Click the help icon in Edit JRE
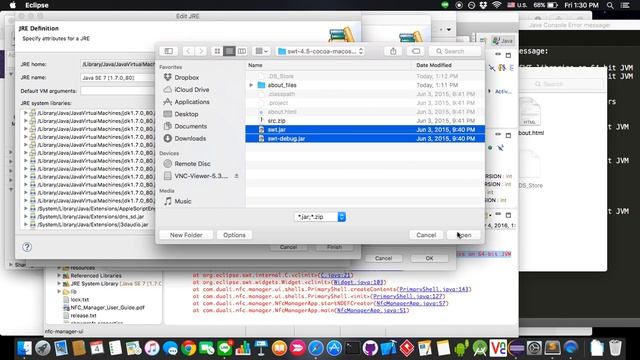The height and width of the screenshot is (360, 640). click(27, 247)
